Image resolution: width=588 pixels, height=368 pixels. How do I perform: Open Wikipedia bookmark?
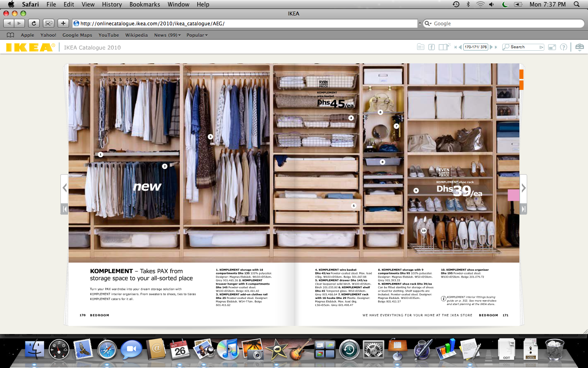136,35
